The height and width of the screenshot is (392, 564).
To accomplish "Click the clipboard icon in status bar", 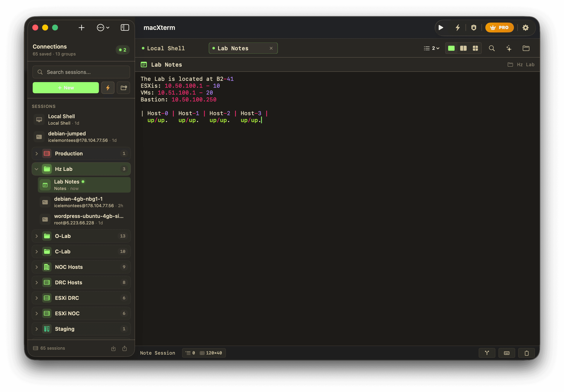I will 526,353.
